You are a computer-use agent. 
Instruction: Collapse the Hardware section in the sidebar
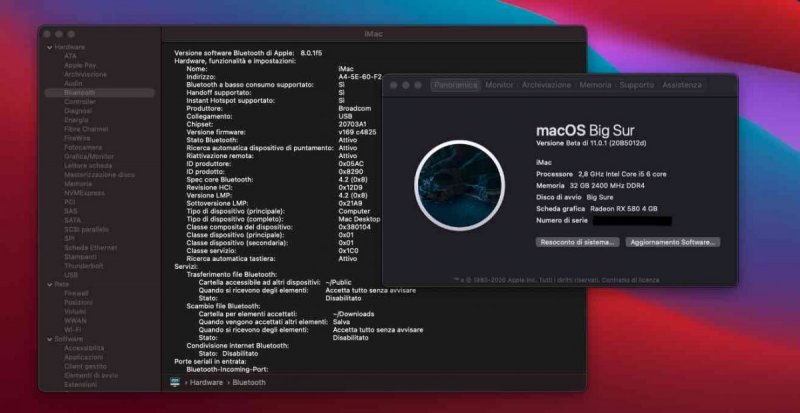(x=49, y=47)
